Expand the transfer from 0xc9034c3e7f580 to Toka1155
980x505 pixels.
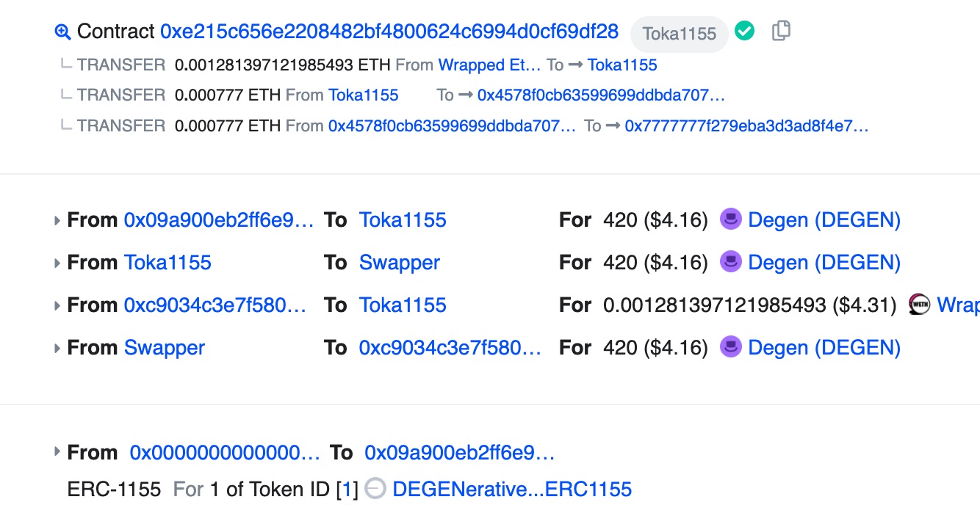pyautogui.click(x=57, y=305)
